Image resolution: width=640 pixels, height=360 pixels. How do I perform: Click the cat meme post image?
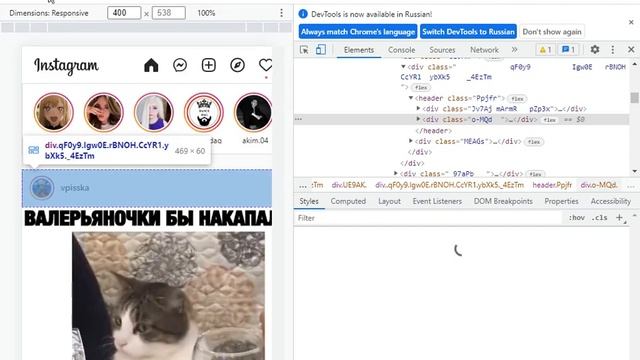click(x=147, y=284)
